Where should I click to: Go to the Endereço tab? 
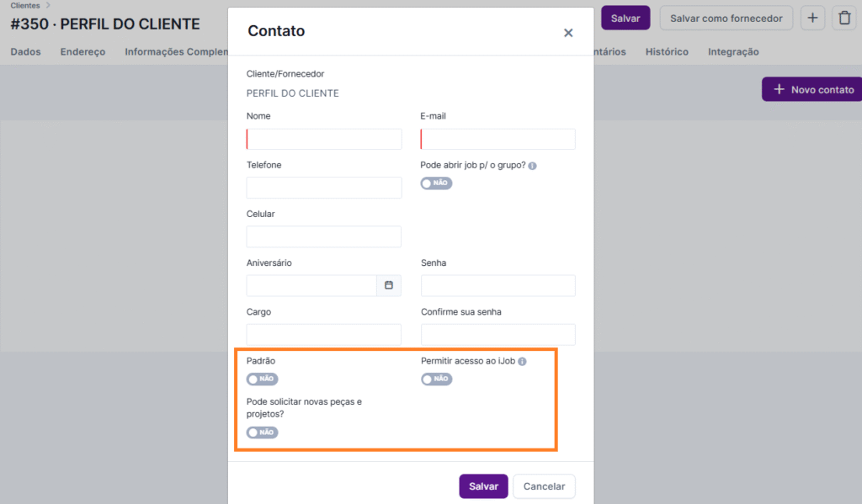[x=82, y=52]
